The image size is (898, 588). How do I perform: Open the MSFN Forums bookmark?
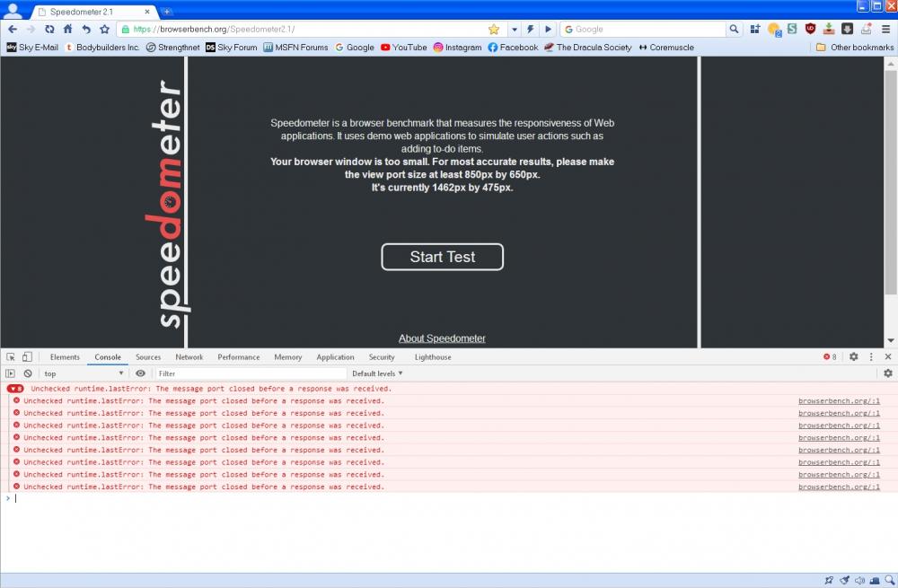pyautogui.click(x=295, y=48)
